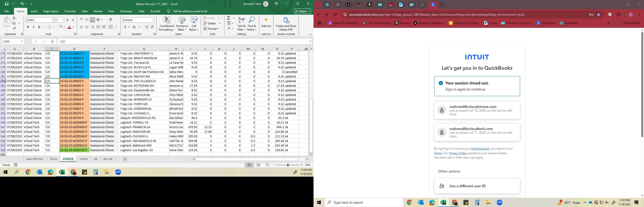Open the Calibri font name dropdown

pyautogui.click(x=52, y=20)
